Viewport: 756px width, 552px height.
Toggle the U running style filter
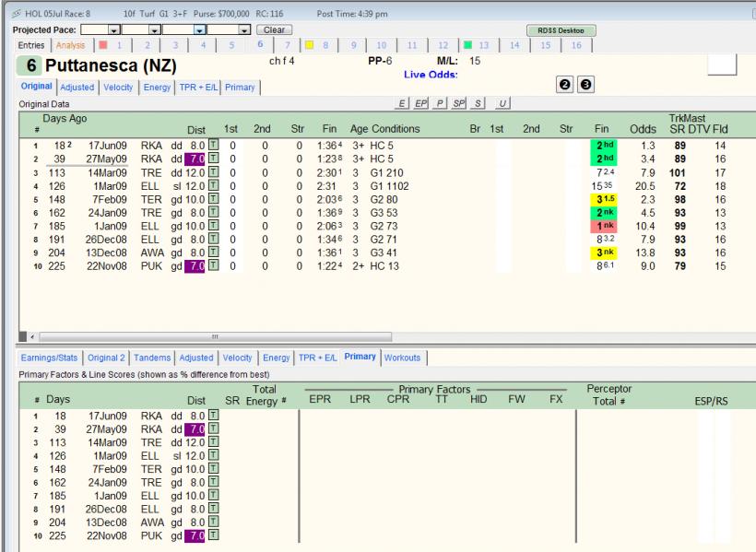(502, 103)
